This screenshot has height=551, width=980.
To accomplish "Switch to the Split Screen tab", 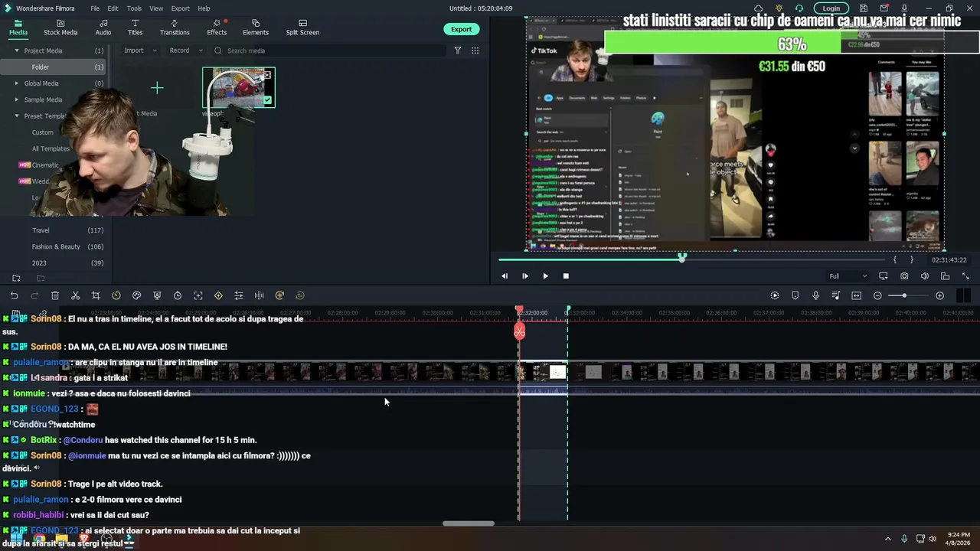I will point(302,28).
